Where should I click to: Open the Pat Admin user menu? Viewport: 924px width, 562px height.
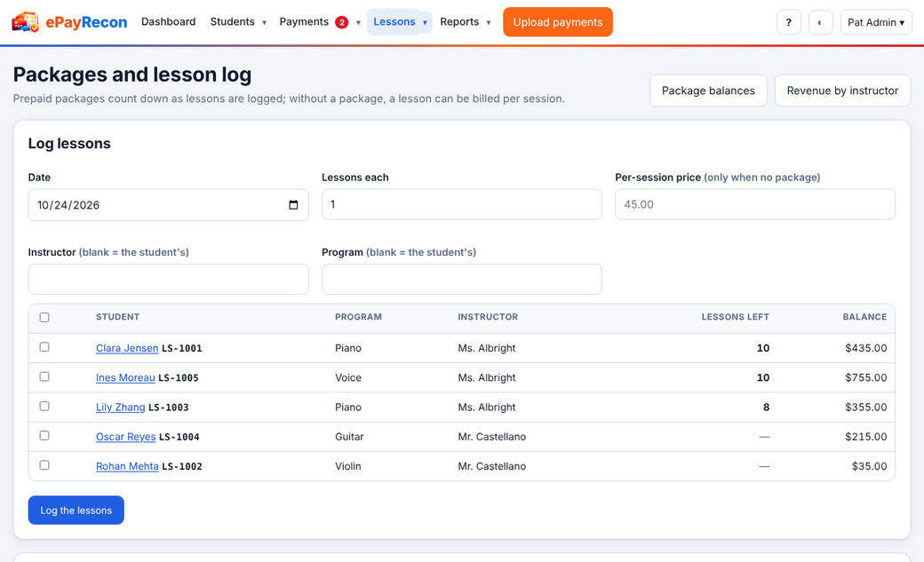(x=876, y=22)
